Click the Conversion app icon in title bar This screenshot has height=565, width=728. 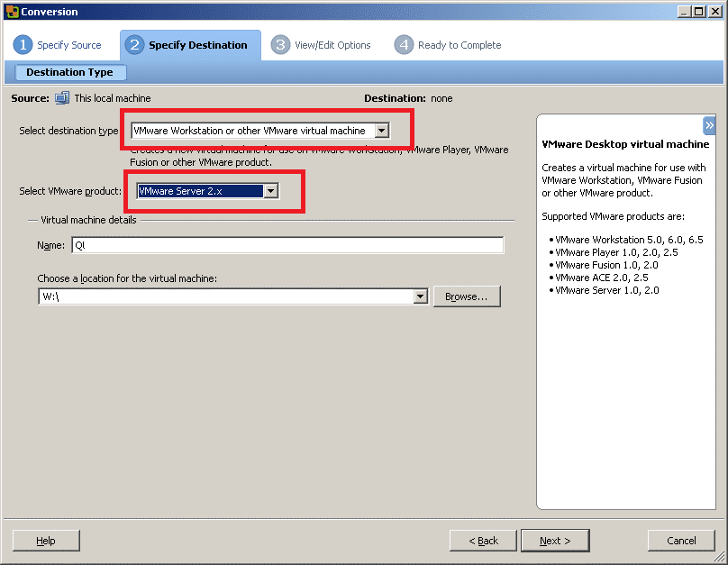[x=12, y=12]
